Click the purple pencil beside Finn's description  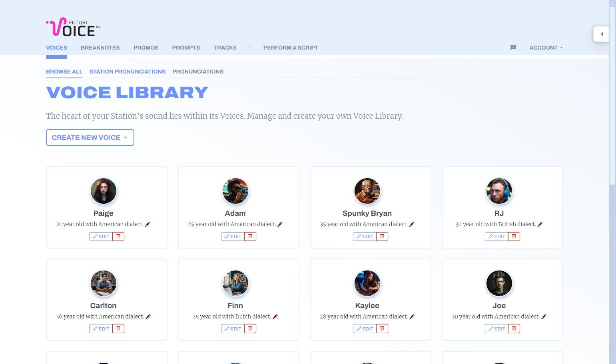[x=275, y=316]
